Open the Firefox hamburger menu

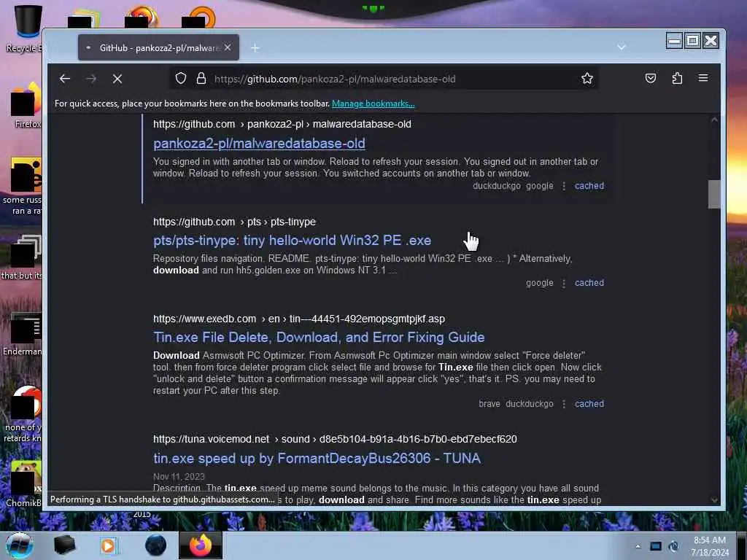[x=703, y=78]
